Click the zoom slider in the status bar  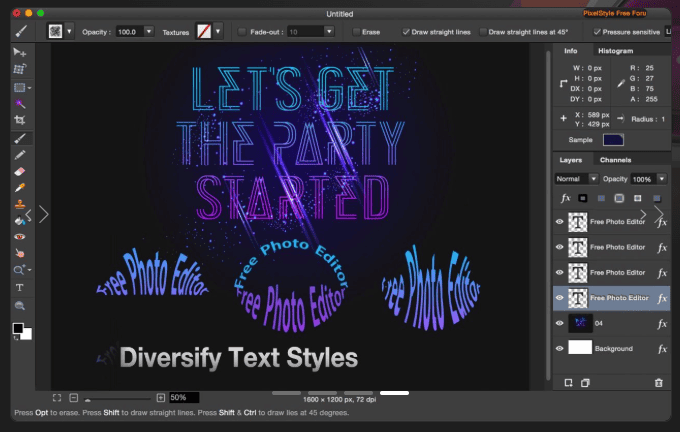coord(118,398)
